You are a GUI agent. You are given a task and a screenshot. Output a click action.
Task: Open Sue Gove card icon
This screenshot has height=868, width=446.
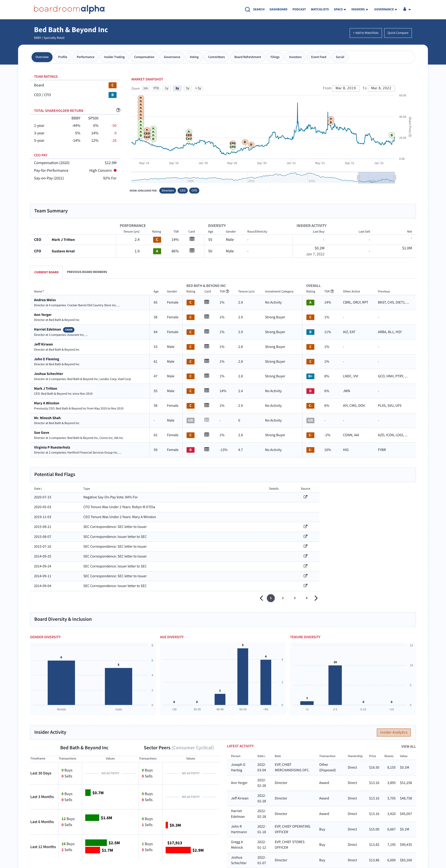[x=207, y=435]
